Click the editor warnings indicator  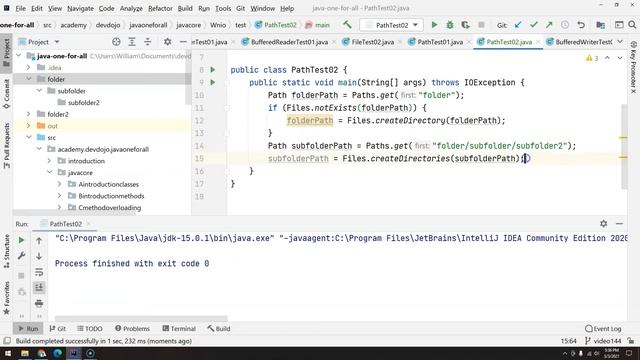[592, 58]
